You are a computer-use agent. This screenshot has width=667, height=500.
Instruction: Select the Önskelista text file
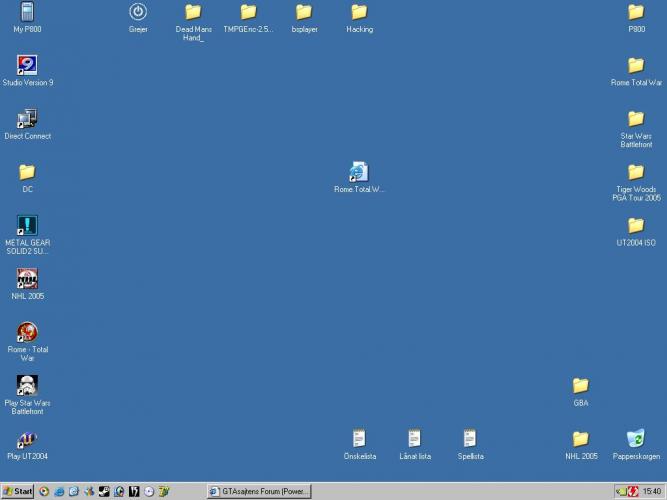click(359, 439)
